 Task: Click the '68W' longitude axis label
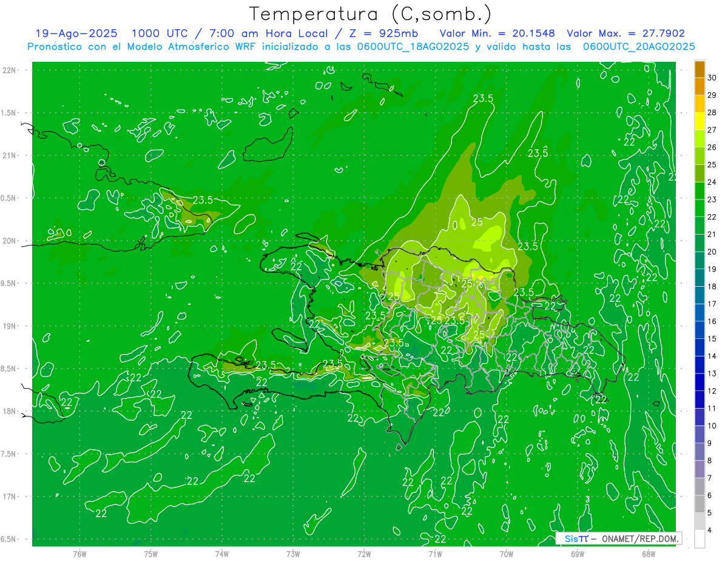click(x=649, y=554)
